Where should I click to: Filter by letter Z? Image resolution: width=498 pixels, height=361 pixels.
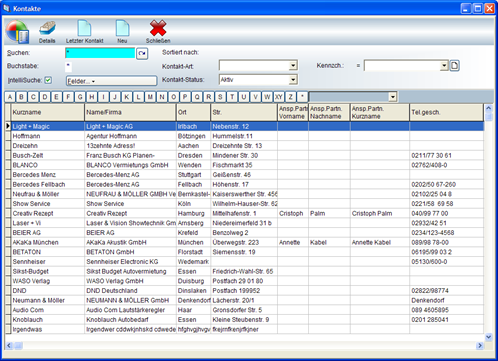(290, 97)
